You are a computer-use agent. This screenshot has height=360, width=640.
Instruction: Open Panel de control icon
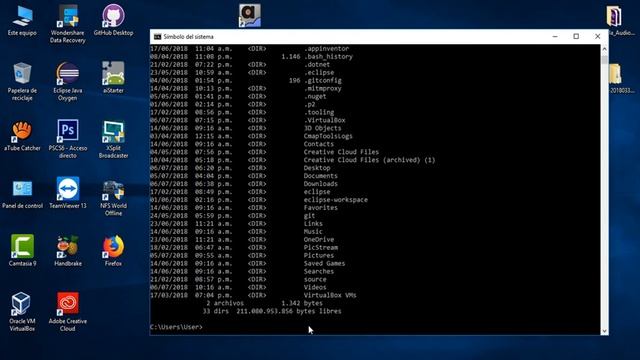pos(22,193)
